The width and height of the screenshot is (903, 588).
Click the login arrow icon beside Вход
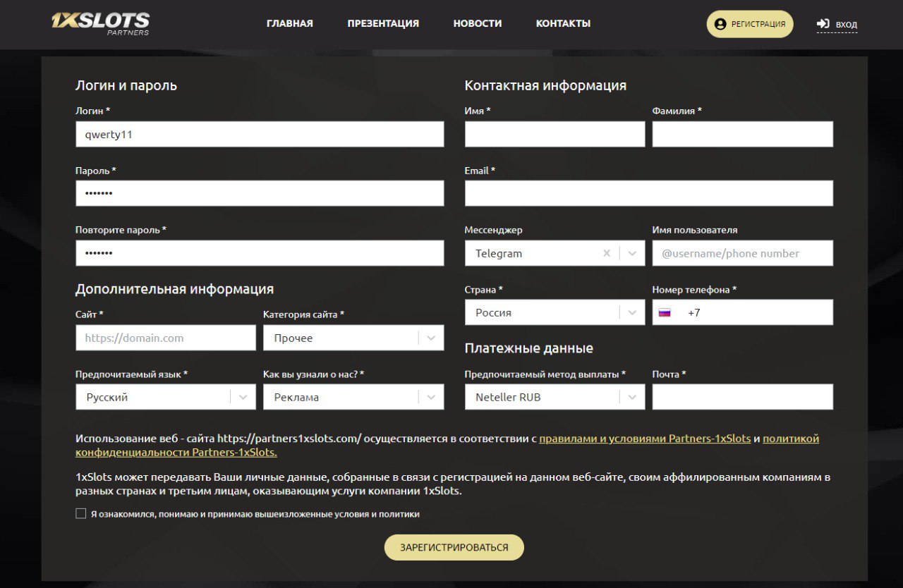point(823,24)
